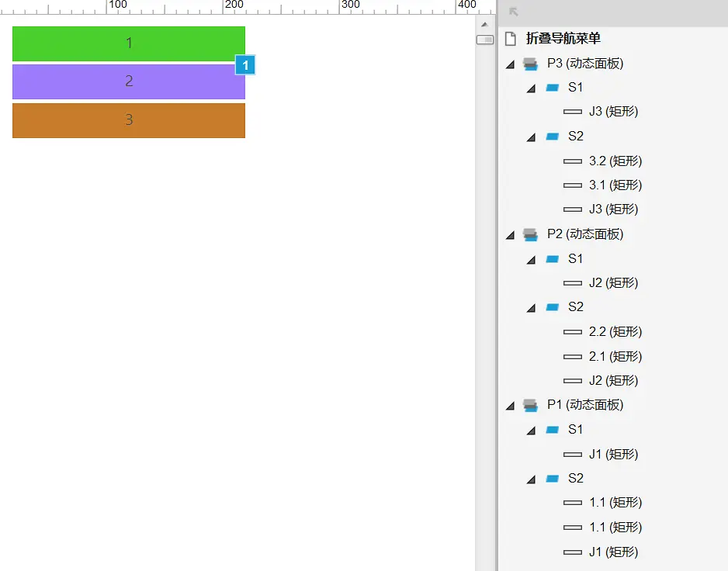The image size is (728, 571).
Task: Click the rectangle icon next to 3.2
Action: coord(573,161)
